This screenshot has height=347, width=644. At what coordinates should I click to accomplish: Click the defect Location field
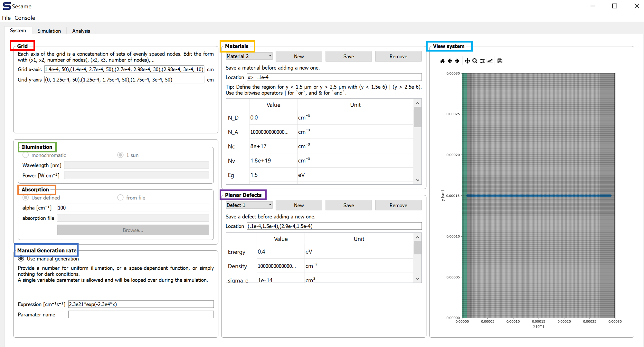coord(334,226)
